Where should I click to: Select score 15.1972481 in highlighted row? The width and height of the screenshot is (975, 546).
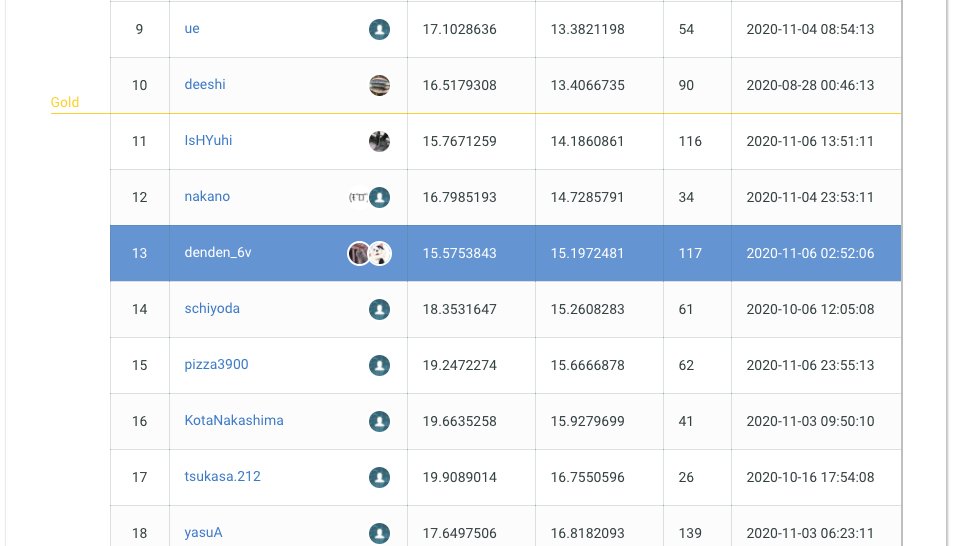[588, 253]
